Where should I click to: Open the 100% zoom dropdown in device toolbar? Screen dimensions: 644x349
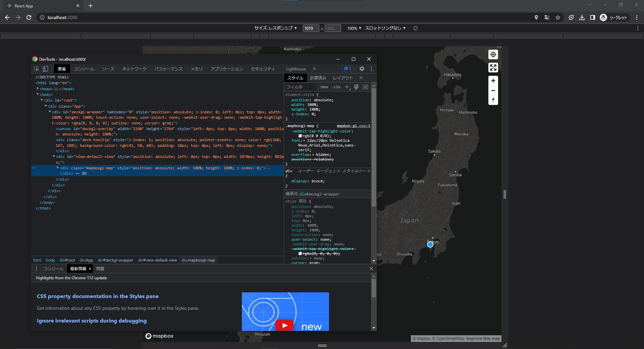354,28
